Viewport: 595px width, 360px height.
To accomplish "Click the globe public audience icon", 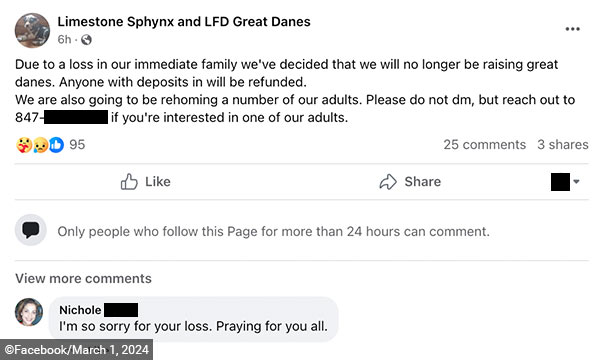I will click(x=86, y=40).
